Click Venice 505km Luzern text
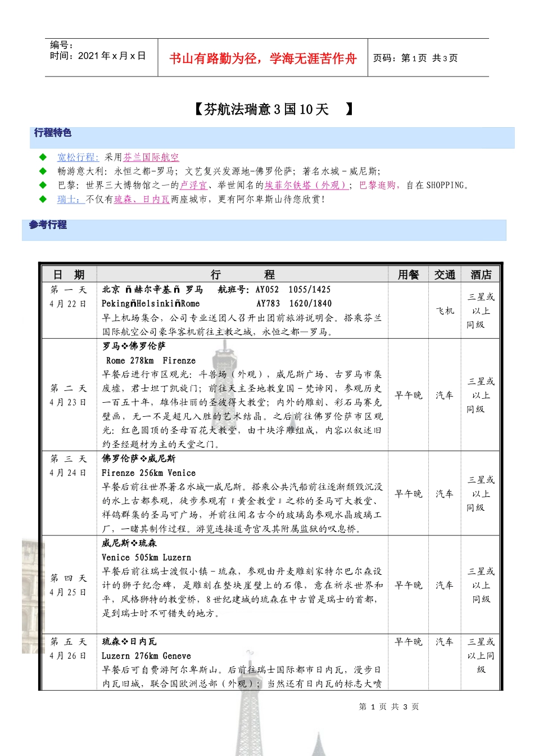The height and width of the screenshot is (756, 534). 146,557
